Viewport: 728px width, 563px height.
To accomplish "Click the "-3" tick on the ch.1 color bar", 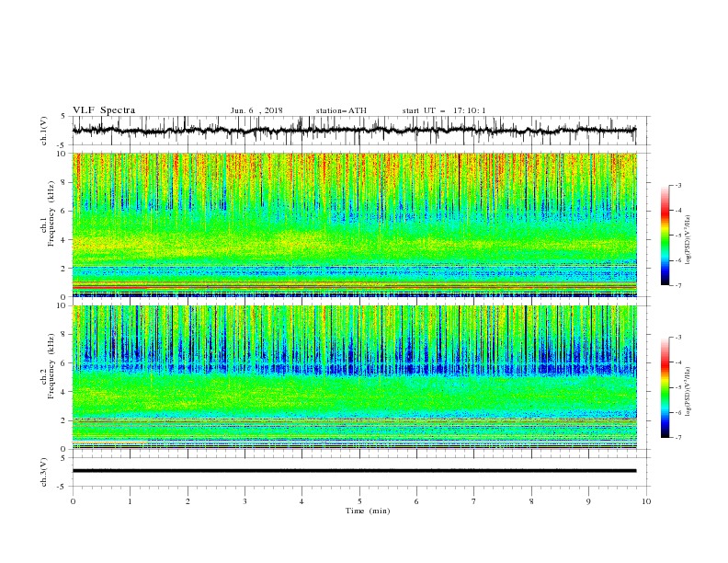I will (678, 185).
